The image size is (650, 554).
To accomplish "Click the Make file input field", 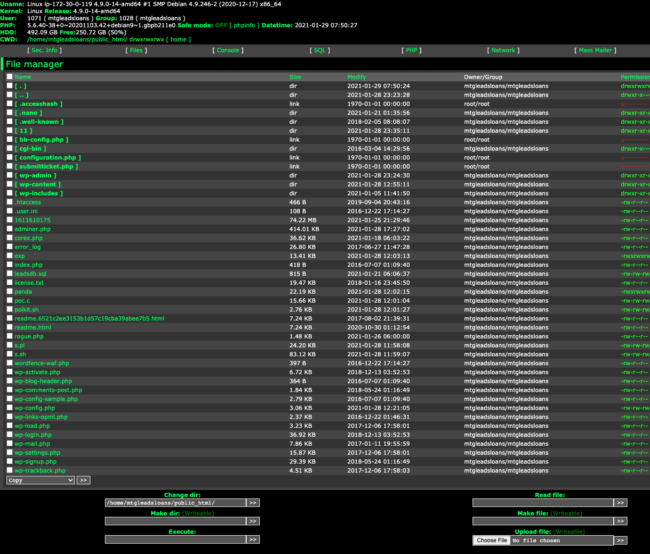I will tap(543, 521).
